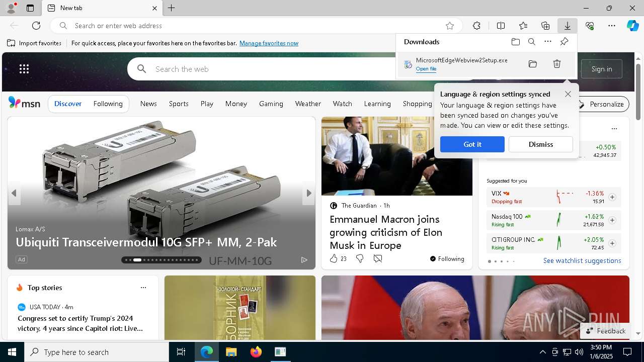Open the MSN app launcher grid
This screenshot has height=362, width=644.
[24, 69]
